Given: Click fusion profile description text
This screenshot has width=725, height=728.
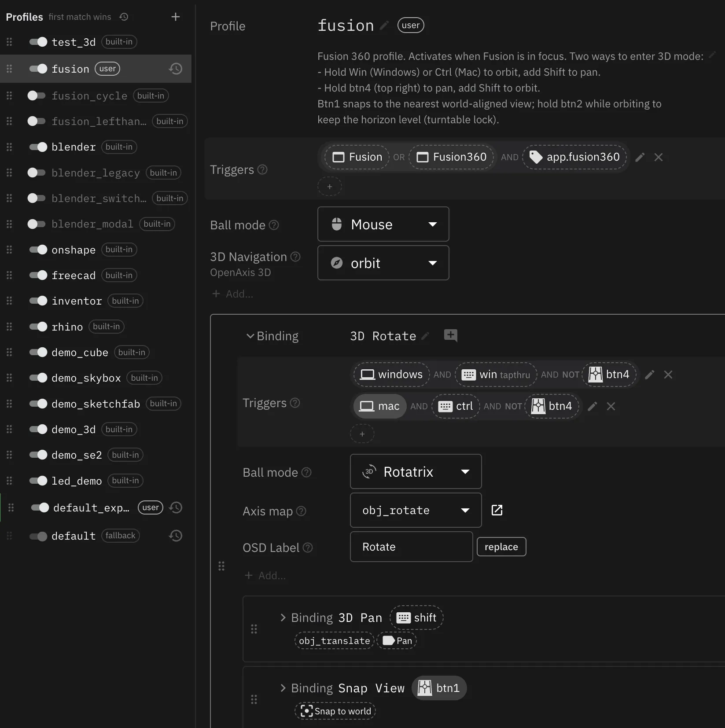Looking at the screenshot, I should pyautogui.click(x=511, y=88).
